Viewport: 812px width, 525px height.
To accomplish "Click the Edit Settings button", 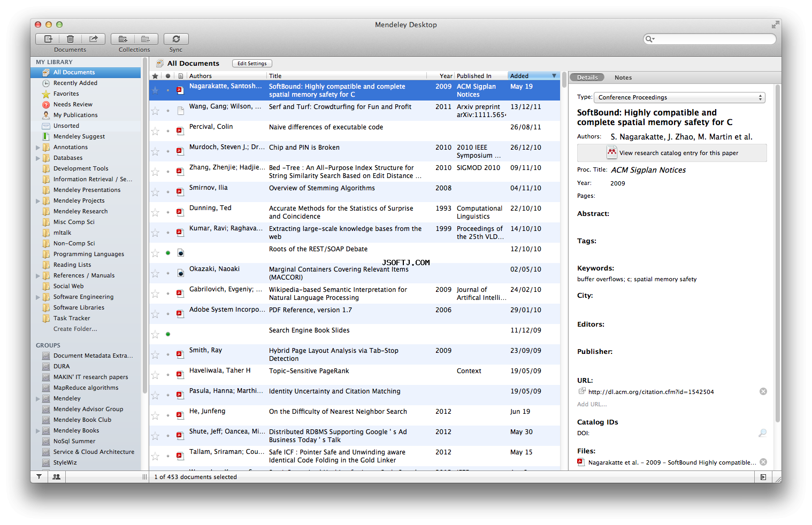I will coord(252,63).
